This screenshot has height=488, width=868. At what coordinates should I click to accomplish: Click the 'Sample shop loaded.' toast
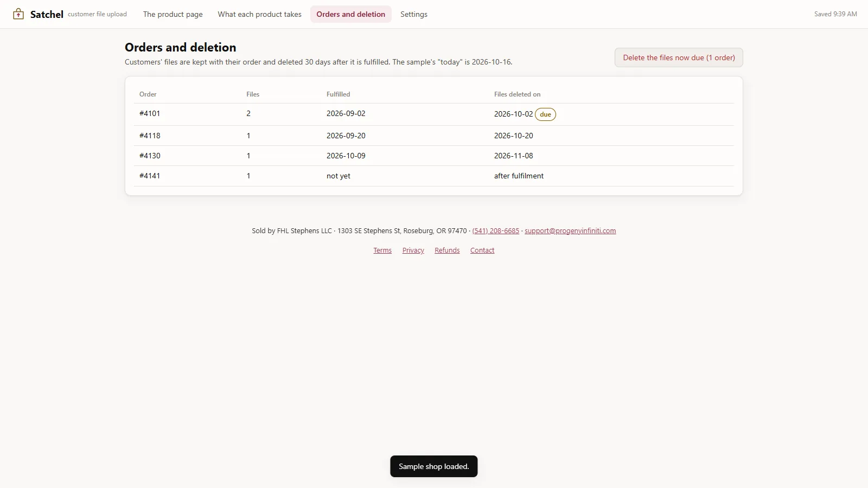[434, 466]
